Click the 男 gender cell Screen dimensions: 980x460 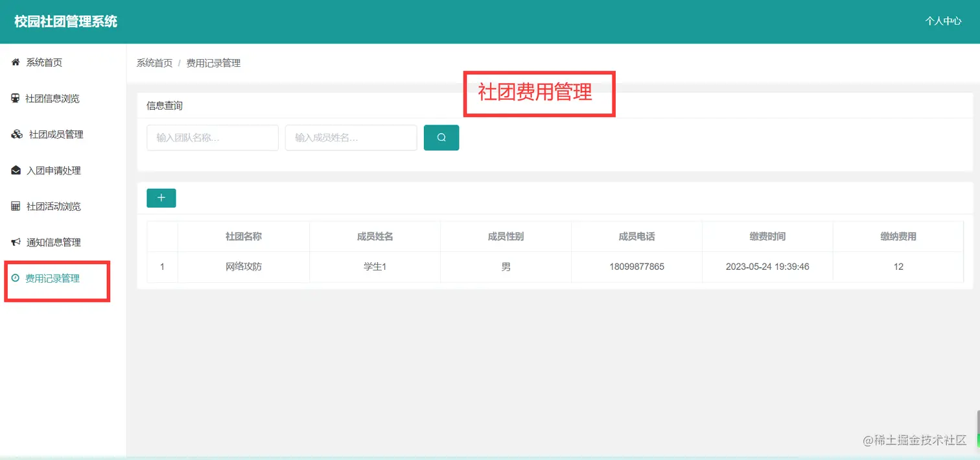coord(506,267)
